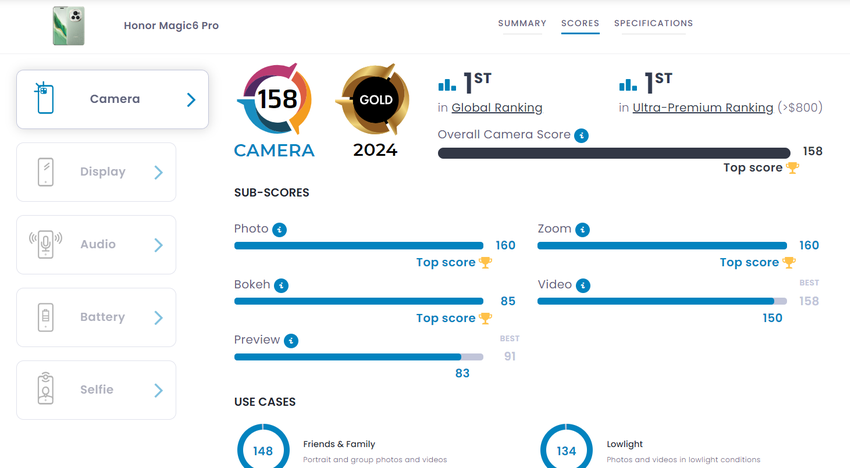Expand the Camera section chevron
This screenshot has width=850, height=468.
click(191, 99)
